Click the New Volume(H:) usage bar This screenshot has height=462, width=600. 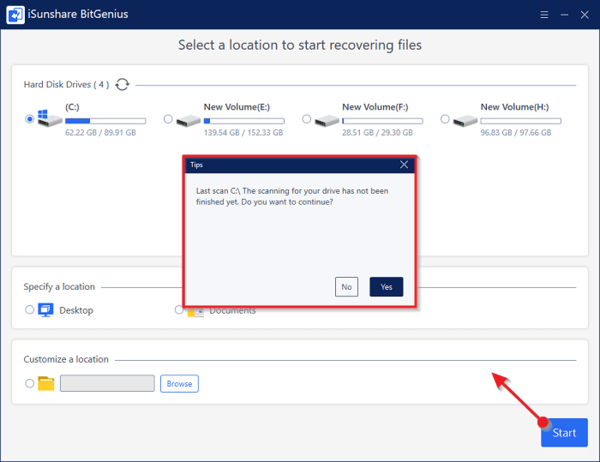(521, 121)
